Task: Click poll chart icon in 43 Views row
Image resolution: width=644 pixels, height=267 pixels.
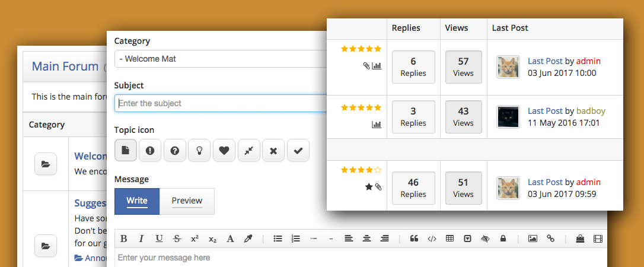Action: tap(377, 125)
